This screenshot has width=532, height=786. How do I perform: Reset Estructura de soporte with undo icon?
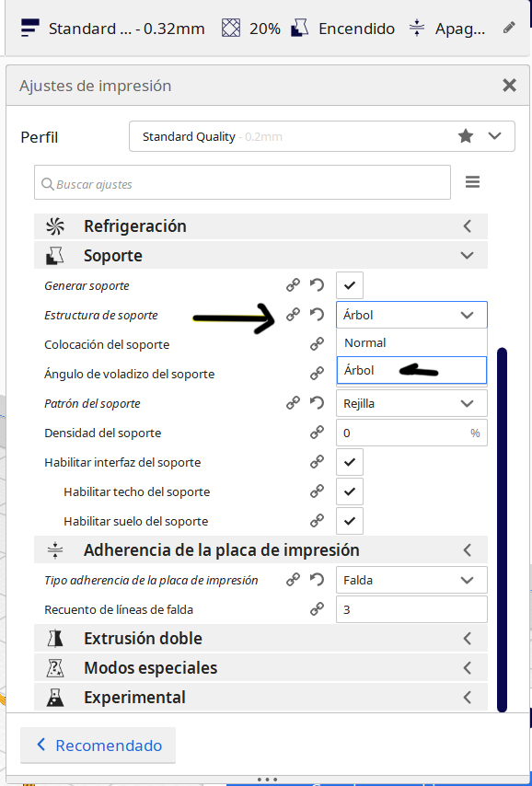pos(317,315)
